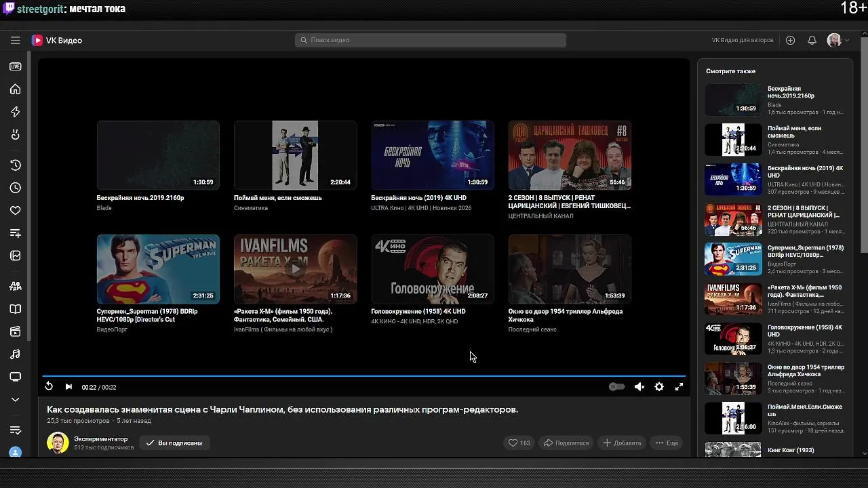Click Синематика channel under grid video
Image resolution: width=868 pixels, height=488 pixels.
pos(251,208)
